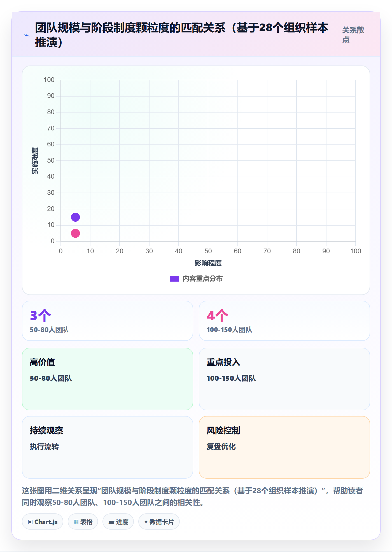Open the 重点投入 quadrant card
This screenshot has height=552, width=392.
pyautogui.click(x=284, y=379)
